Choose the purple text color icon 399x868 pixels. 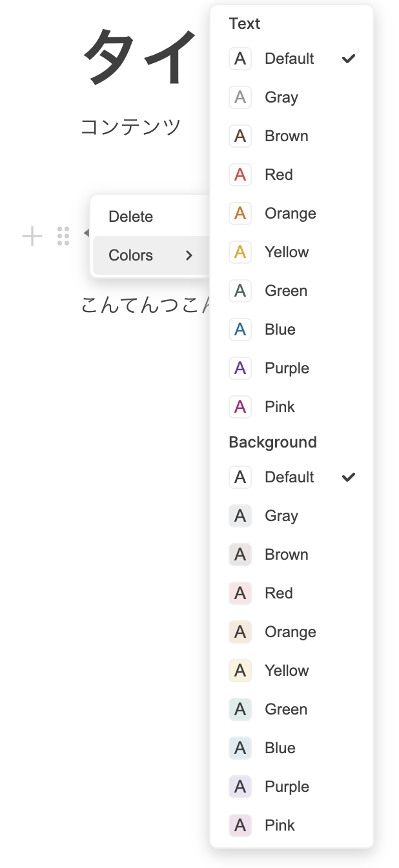(x=240, y=368)
